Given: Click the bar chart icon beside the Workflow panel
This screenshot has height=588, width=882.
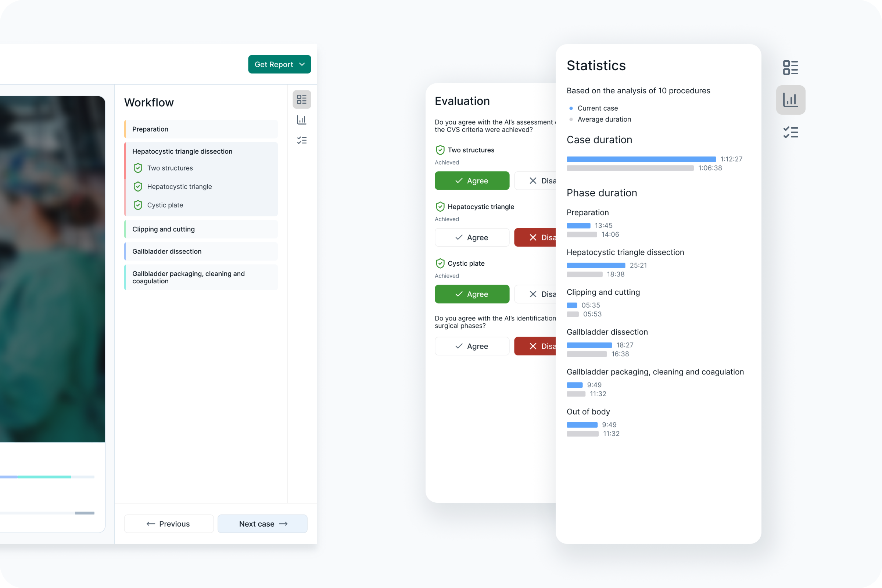Looking at the screenshot, I should coord(302,120).
